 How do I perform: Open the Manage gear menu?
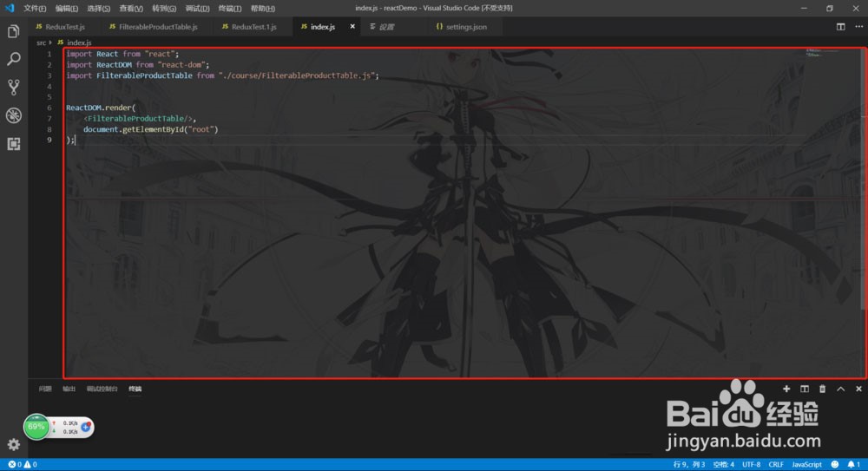13,444
